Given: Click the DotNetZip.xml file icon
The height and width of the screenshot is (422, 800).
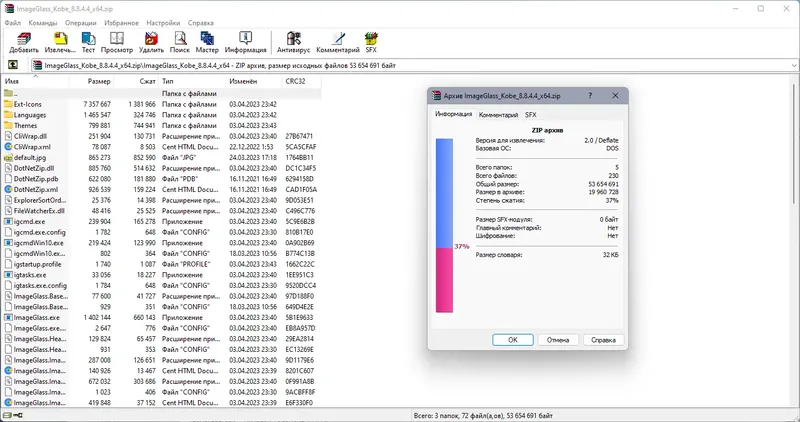Looking at the screenshot, I should 8,189.
